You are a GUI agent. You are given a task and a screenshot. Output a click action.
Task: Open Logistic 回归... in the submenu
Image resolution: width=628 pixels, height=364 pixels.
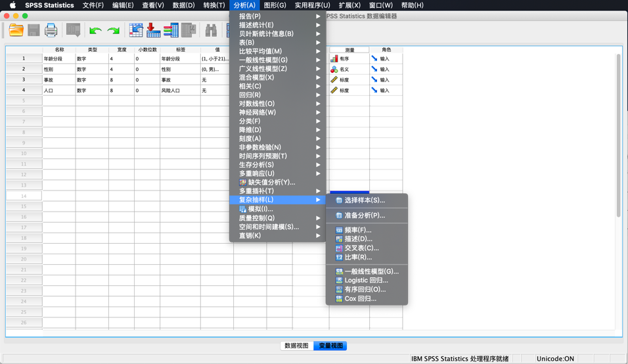(367, 281)
